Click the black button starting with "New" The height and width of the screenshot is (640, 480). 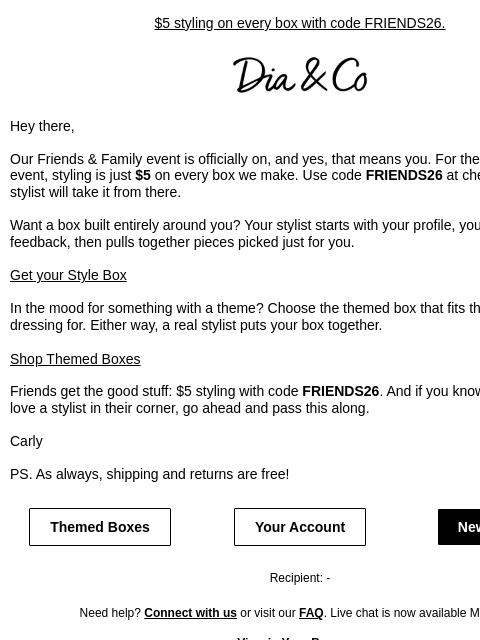pyautogui.click(x=459, y=527)
